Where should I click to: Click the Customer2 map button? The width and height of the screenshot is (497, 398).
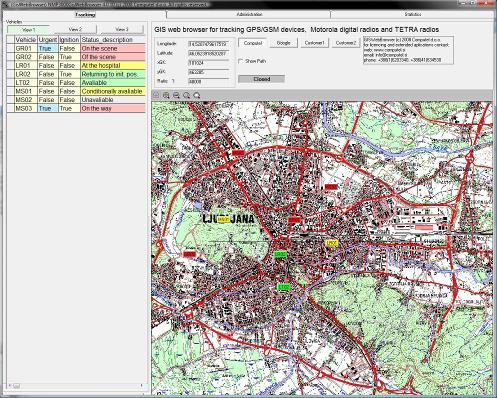point(346,43)
